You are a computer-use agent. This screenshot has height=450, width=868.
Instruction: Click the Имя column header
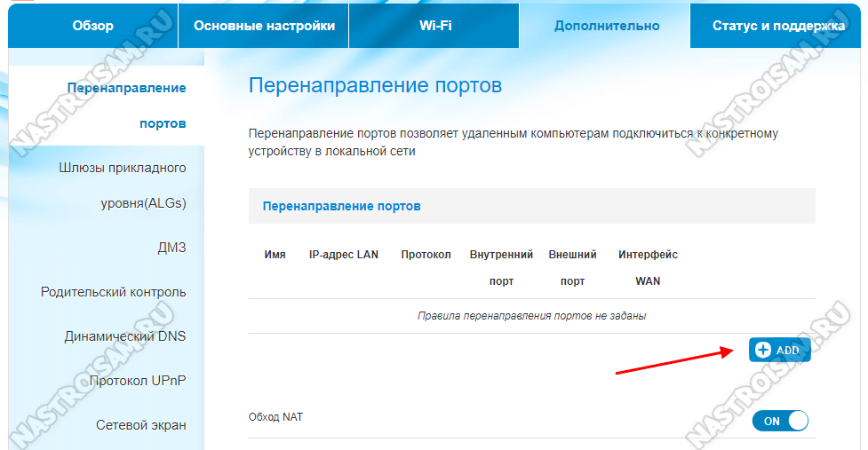click(275, 255)
